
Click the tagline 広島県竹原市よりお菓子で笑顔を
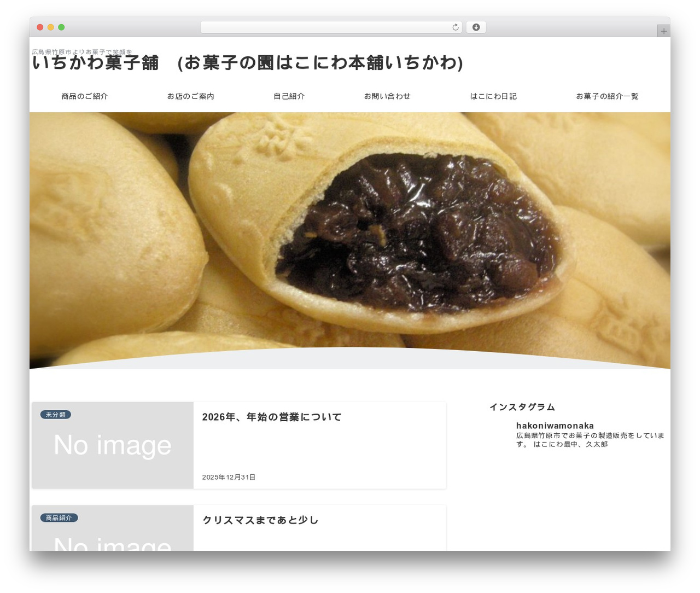click(82, 52)
